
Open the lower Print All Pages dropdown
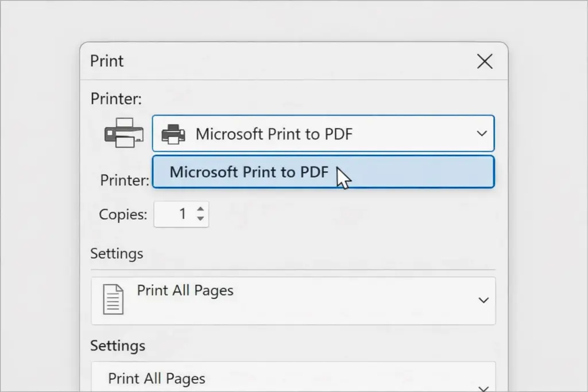[x=293, y=377]
